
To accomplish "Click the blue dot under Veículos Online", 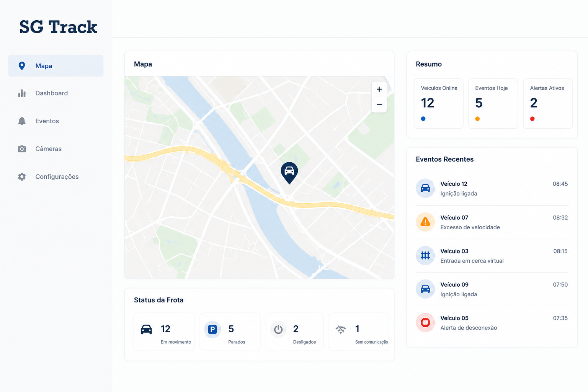I will pyautogui.click(x=423, y=119).
